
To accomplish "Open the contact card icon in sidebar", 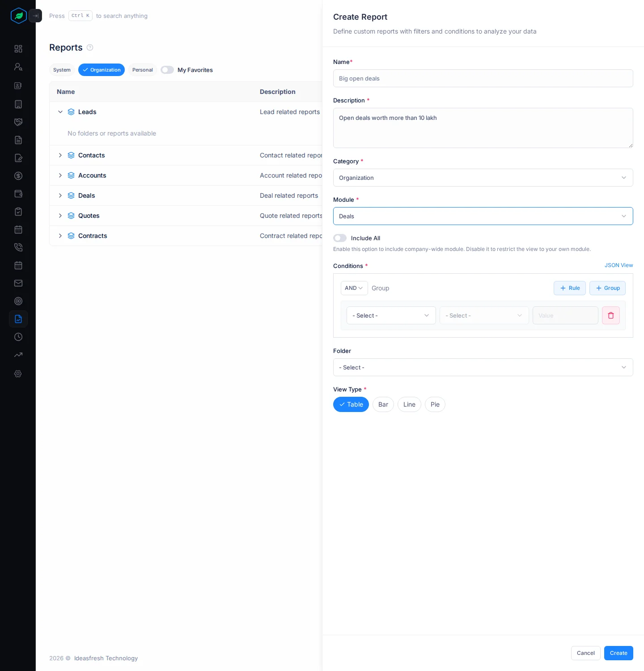I will pyautogui.click(x=18, y=85).
